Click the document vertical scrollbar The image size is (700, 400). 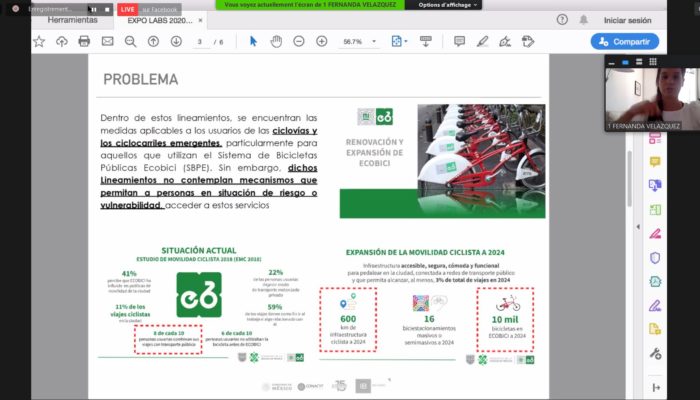[x=629, y=179]
